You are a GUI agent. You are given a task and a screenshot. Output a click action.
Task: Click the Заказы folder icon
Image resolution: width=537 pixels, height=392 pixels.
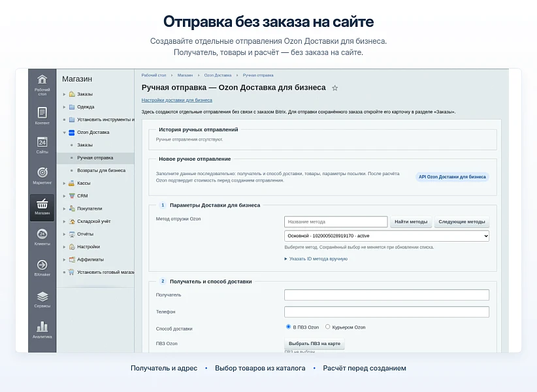coord(72,94)
